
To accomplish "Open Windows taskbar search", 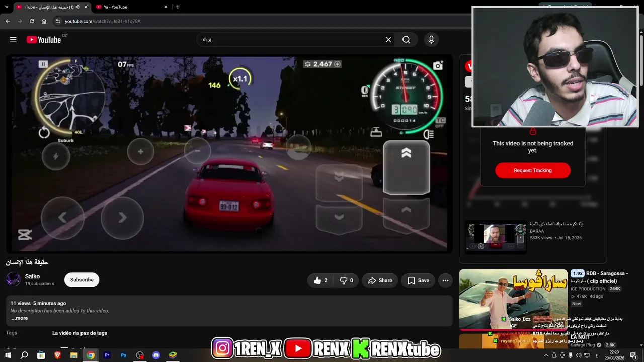I will 24,355.
